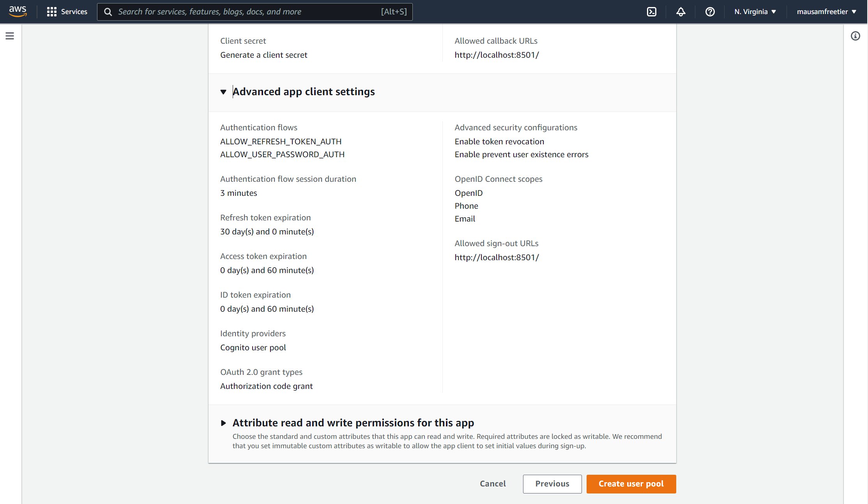Click the allowed sign-out URL text

point(497,257)
